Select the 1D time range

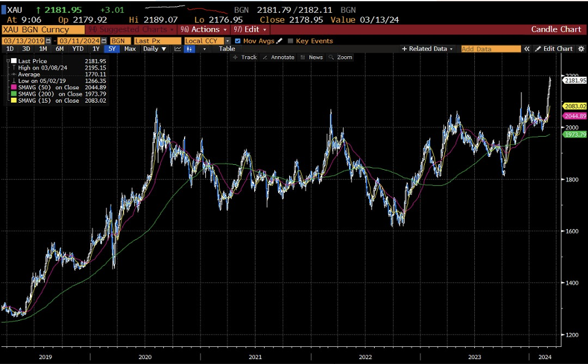(x=10, y=49)
